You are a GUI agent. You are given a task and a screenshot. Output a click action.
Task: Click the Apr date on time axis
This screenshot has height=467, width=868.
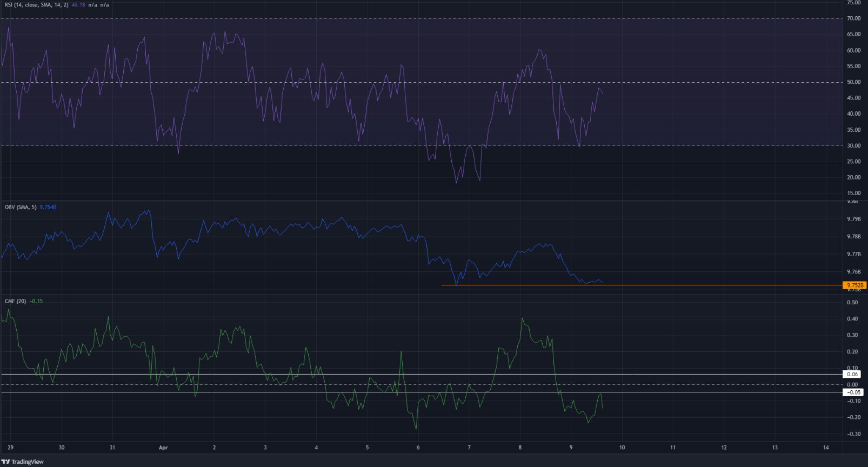(163, 448)
